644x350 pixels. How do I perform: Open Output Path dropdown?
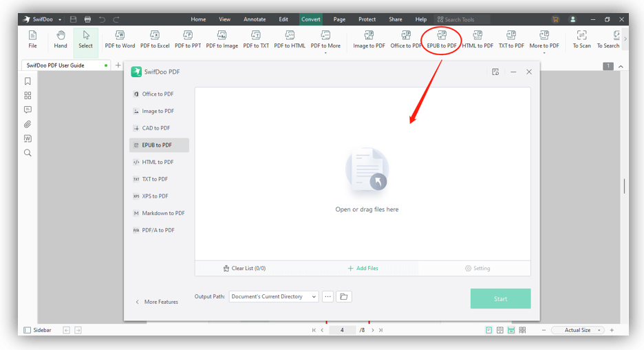(x=274, y=296)
